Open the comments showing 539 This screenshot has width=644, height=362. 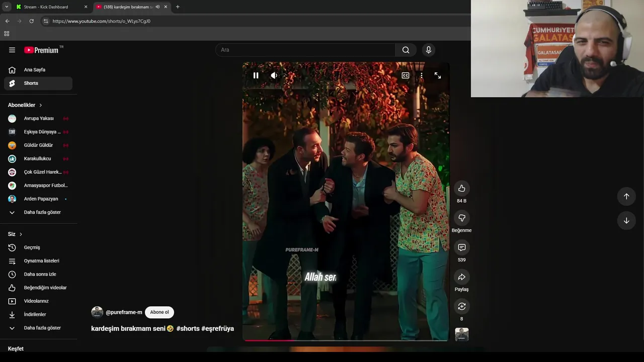click(461, 247)
